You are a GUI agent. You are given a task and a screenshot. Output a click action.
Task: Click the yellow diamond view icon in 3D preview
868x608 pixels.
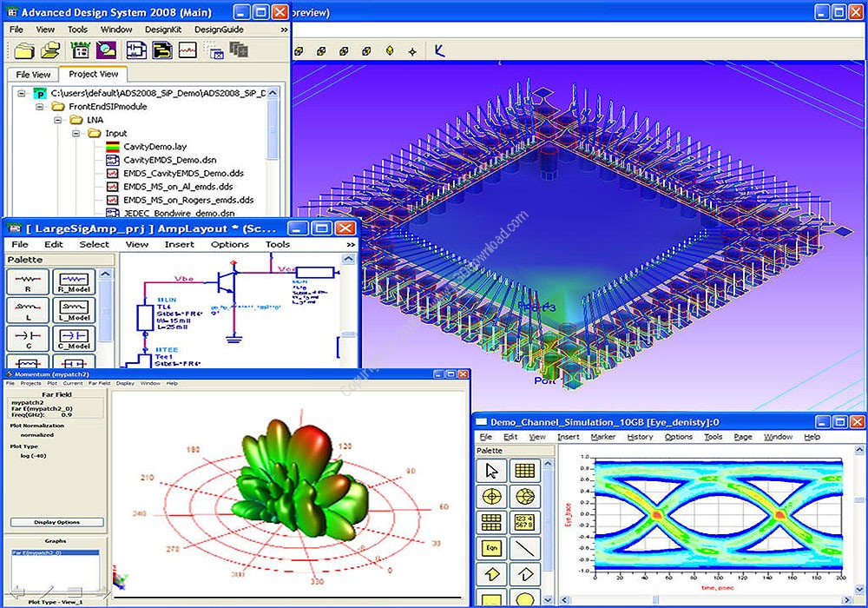click(x=390, y=51)
